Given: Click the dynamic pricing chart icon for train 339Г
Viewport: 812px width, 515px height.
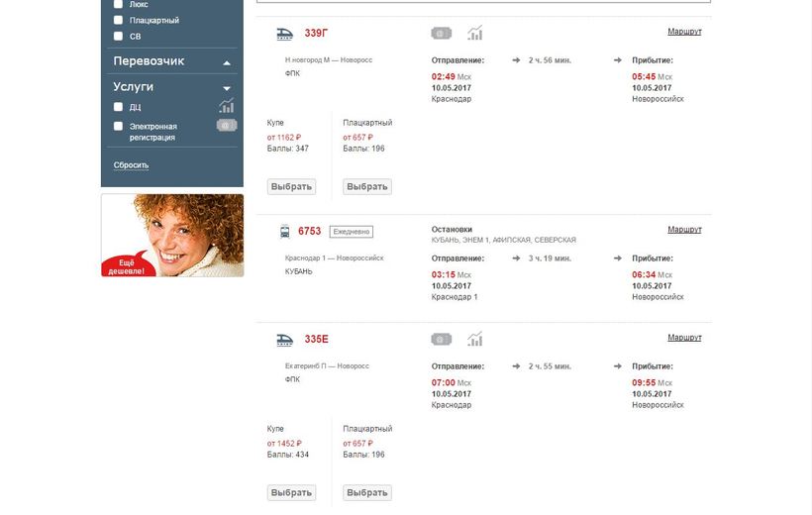Looking at the screenshot, I should click(475, 34).
